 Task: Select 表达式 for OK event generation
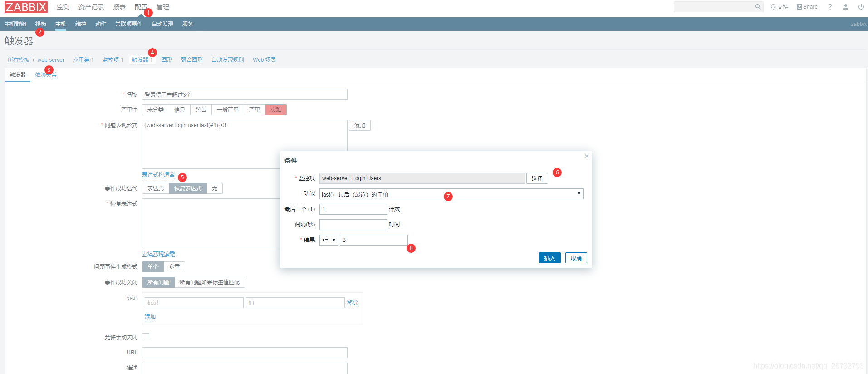(x=156, y=188)
